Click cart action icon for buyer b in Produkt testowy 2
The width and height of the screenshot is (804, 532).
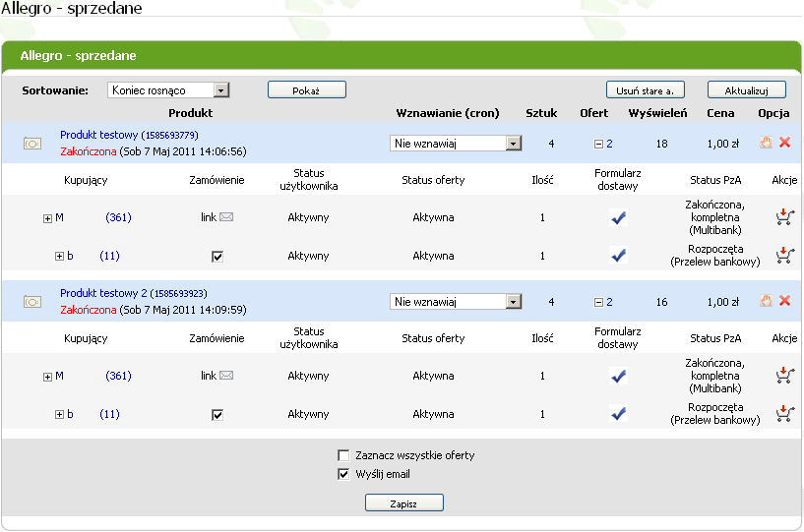pos(784,414)
